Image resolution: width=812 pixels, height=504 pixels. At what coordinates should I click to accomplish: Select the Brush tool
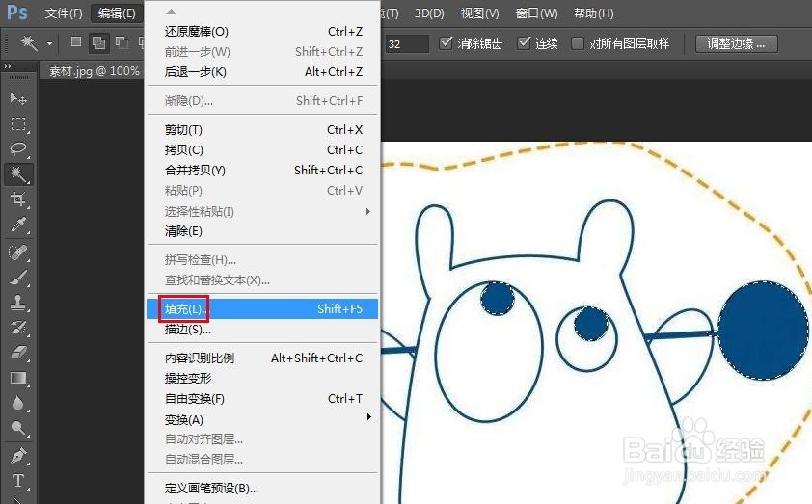pyautogui.click(x=18, y=278)
